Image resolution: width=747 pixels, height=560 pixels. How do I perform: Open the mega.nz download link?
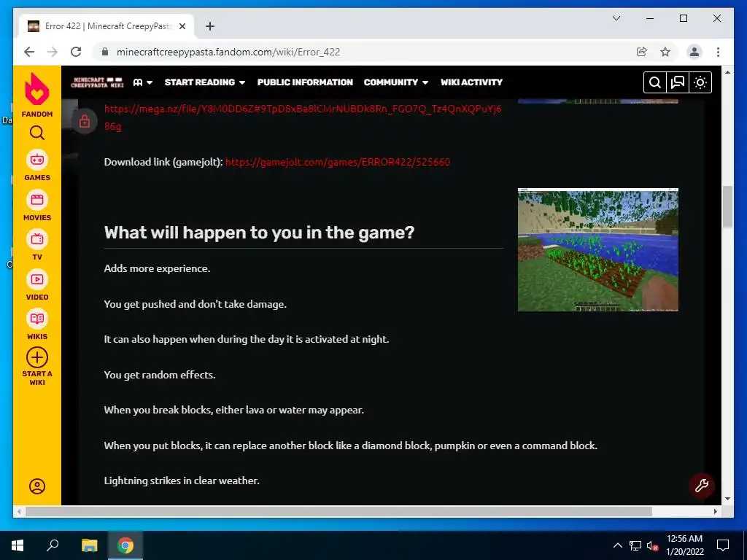click(x=303, y=117)
